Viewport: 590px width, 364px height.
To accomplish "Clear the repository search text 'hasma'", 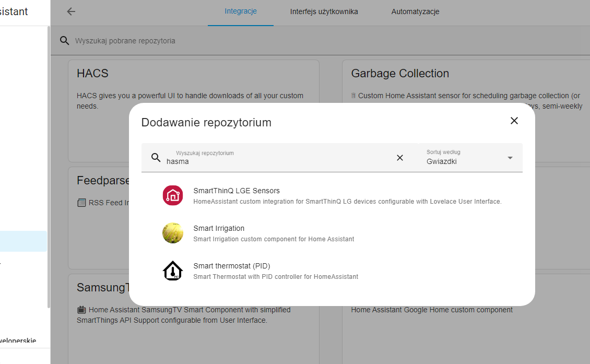I will [x=399, y=158].
